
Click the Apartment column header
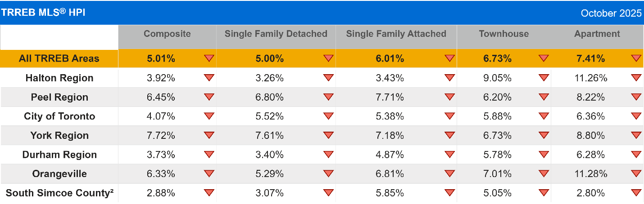[x=597, y=34]
